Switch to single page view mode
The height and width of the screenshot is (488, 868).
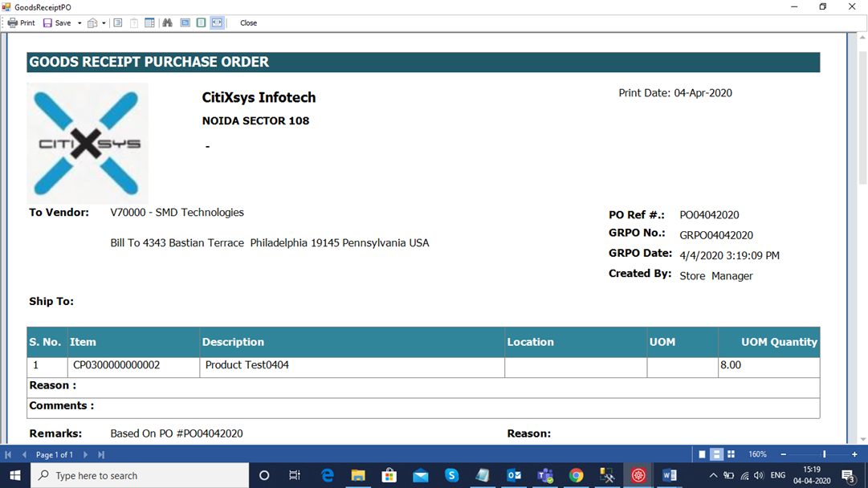point(702,454)
